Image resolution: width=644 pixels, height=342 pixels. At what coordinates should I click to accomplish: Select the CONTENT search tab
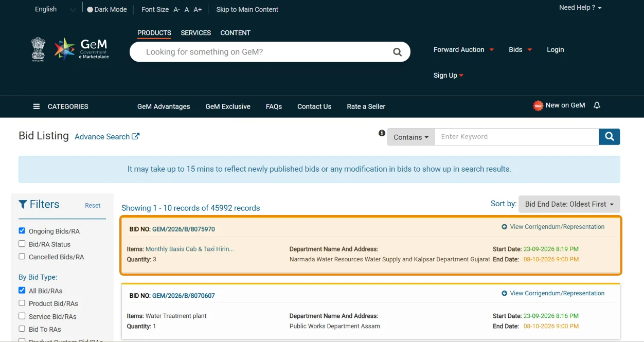click(x=235, y=33)
